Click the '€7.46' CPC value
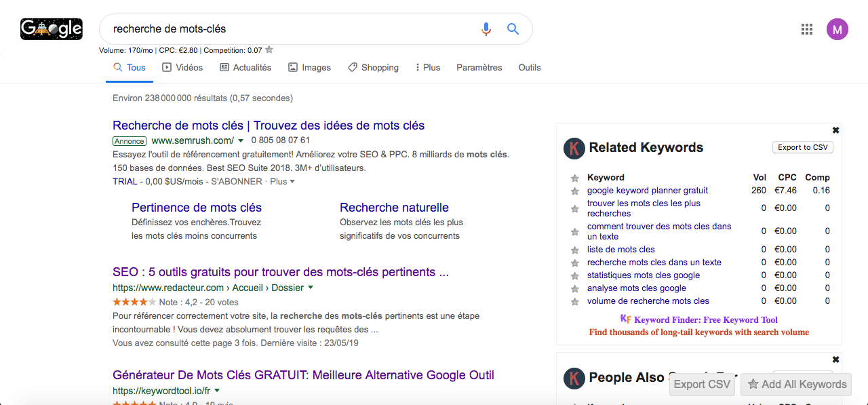868x405 pixels. pyautogui.click(x=785, y=191)
